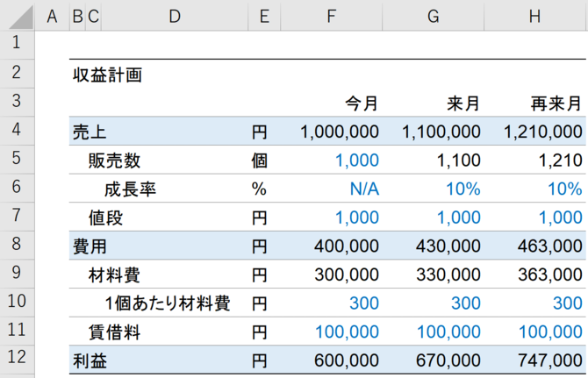This screenshot has height=378, width=588.
Task: Select row 12 header
Action: [17, 360]
